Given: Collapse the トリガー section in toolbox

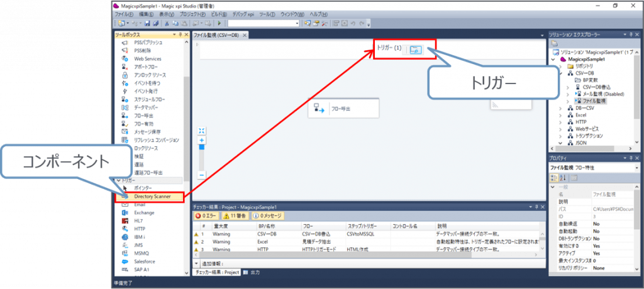Looking at the screenshot, I should pyautogui.click(x=117, y=180).
